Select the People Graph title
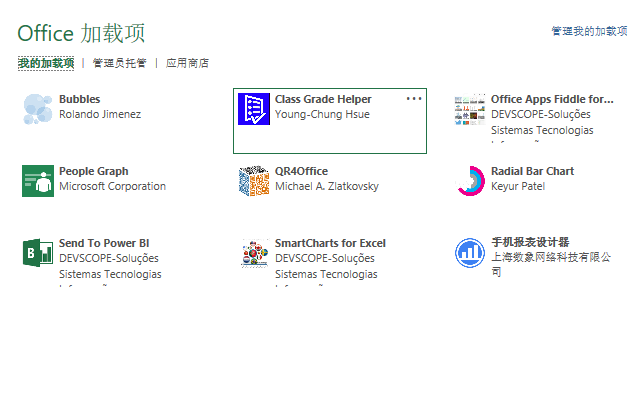The width and height of the screenshot is (635, 417). click(94, 171)
